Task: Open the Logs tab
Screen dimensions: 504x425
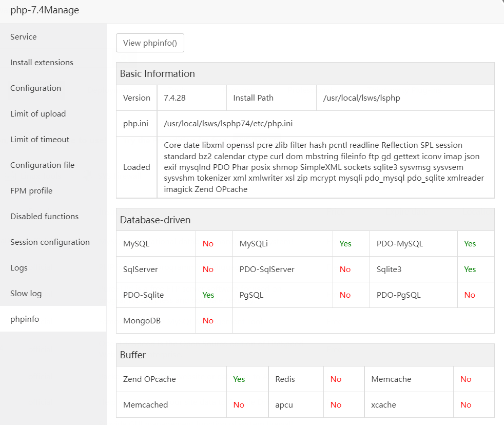Action: click(x=19, y=268)
